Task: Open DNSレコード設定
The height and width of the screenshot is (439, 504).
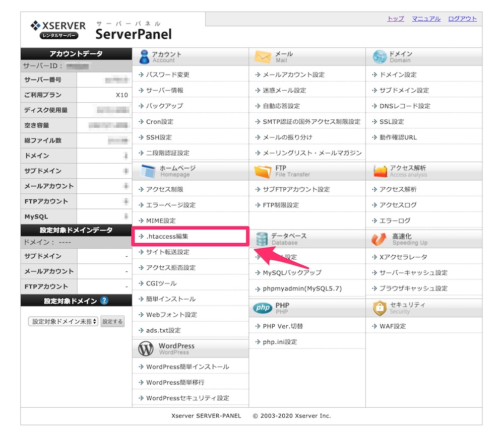Action: [405, 106]
